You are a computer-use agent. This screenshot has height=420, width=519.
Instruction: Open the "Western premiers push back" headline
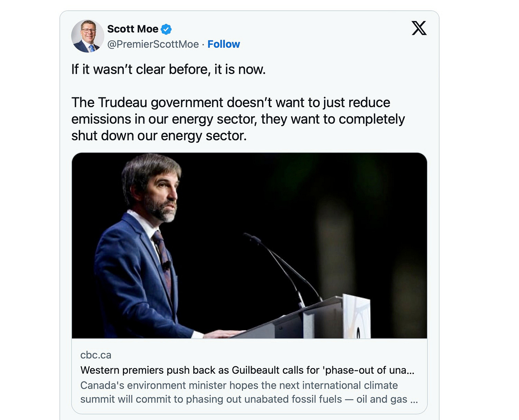tap(247, 370)
